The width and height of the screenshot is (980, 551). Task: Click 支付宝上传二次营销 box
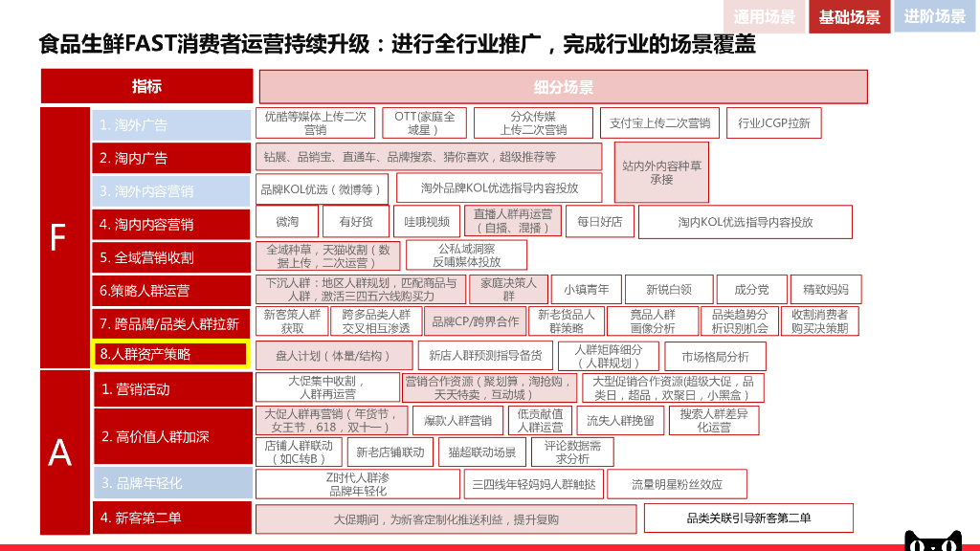(659, 123)
